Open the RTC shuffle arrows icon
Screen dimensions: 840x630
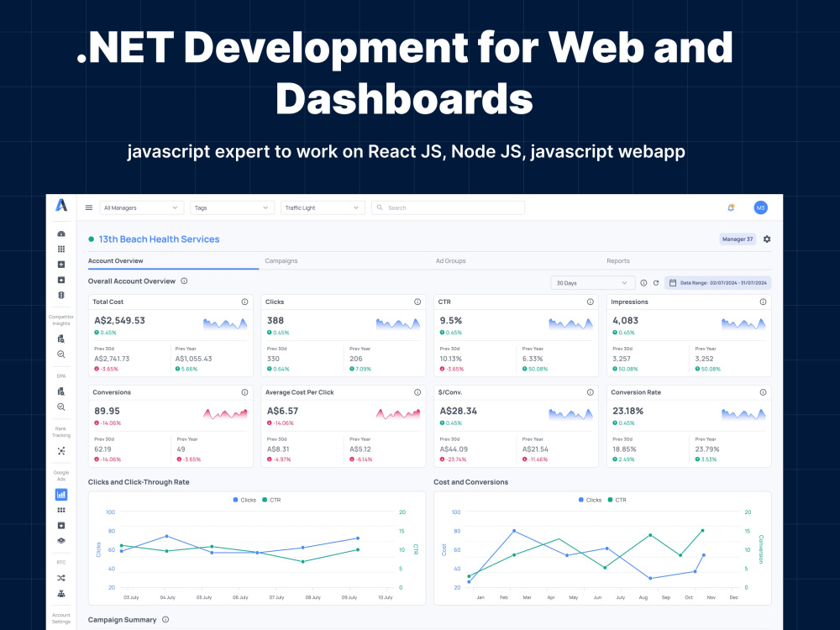tap(61, 578)
